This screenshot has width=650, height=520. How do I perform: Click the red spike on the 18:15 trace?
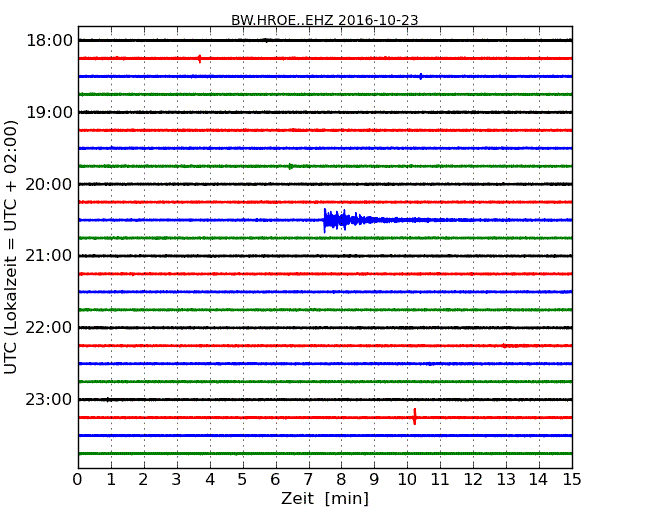click(x=200, y=58)
